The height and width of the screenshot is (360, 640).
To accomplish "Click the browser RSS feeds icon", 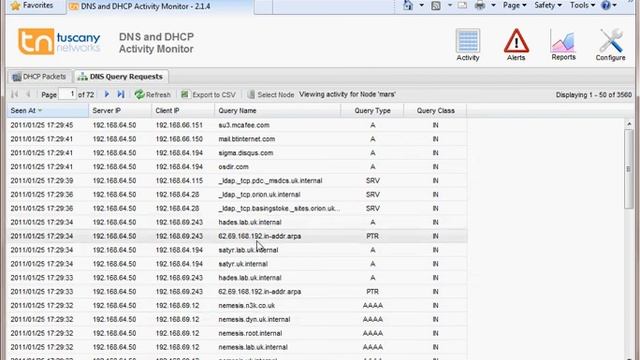I will click(436, 5).
